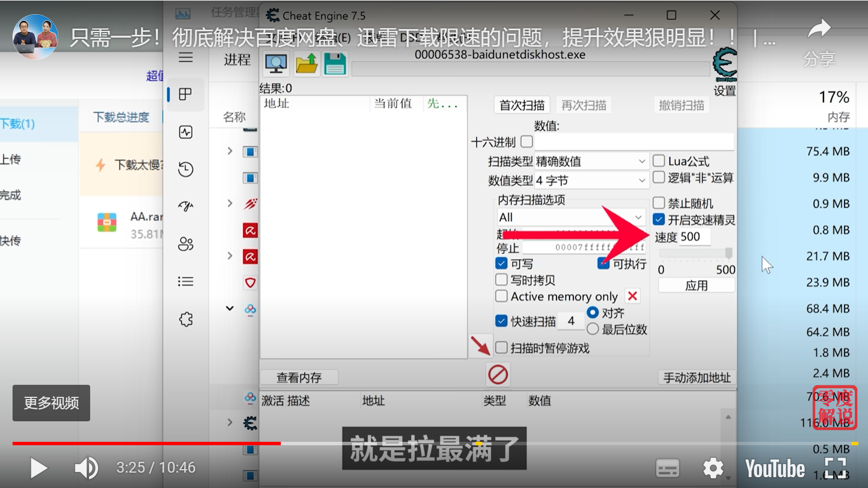Open the 扫描类型 精确数值 dropdown

coord(591,161)
